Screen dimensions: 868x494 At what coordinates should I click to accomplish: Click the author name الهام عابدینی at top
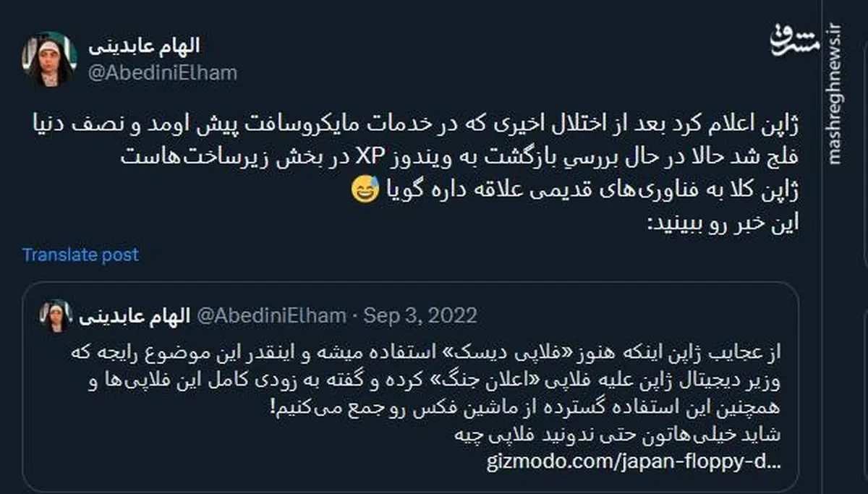(144, 46)
